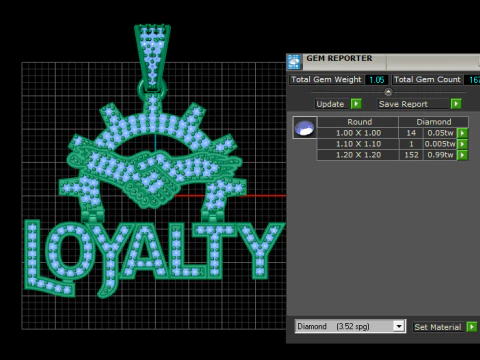Click the Round column header
480x360 pixels.
pos(358,122)
